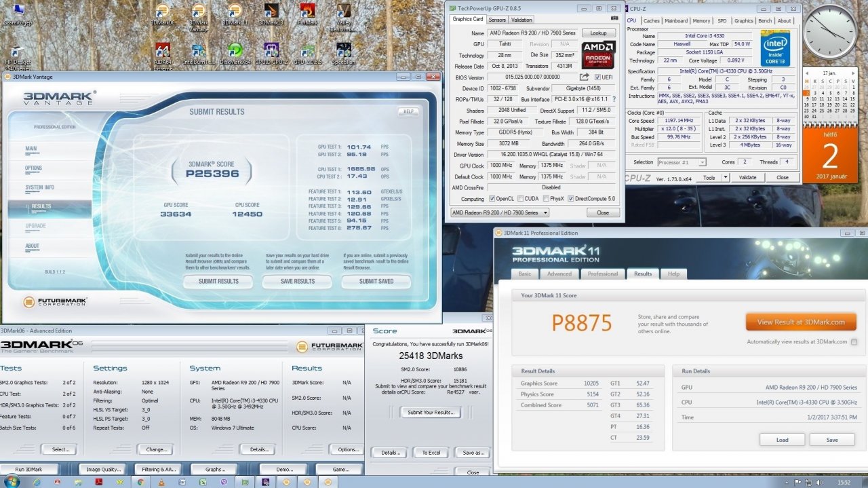The width and height of the screenshot is (868, 488).
Task: Click the calendar gadget on desktop
Action: coord(829,125)
